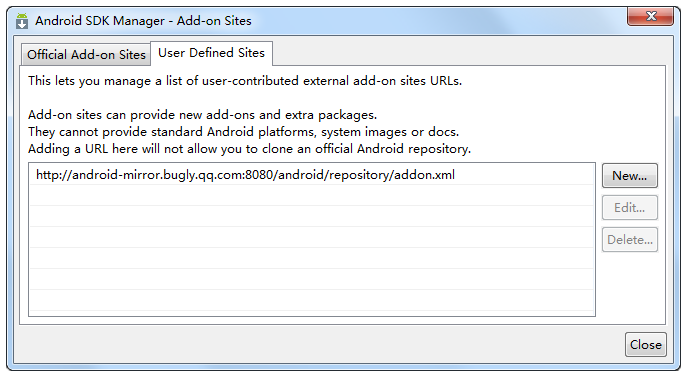Click the word "addon.xml" in the listed URL
The image size is (689, 377).
pos(424,175)
